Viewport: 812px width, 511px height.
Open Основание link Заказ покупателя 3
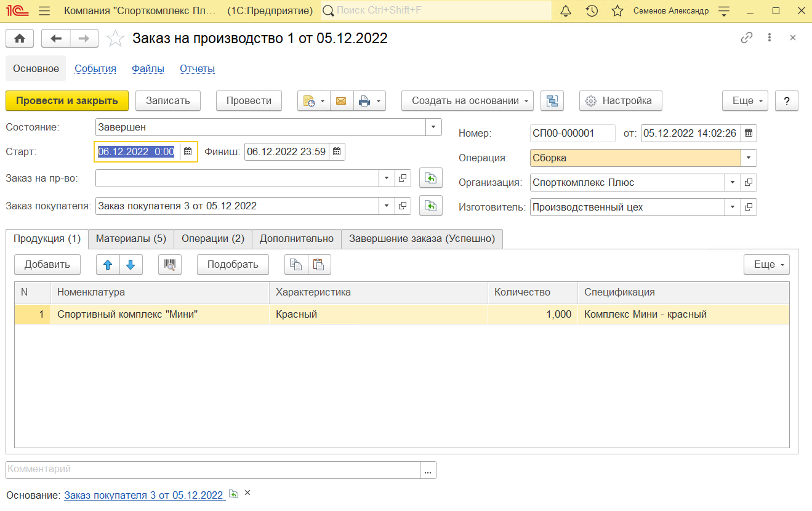tap(144, 495)
